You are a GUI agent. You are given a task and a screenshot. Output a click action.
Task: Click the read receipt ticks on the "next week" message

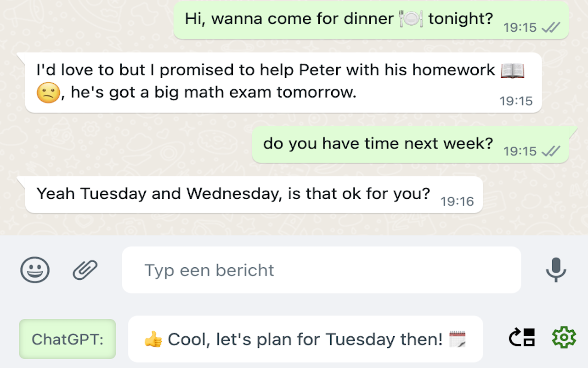[551, 151]
